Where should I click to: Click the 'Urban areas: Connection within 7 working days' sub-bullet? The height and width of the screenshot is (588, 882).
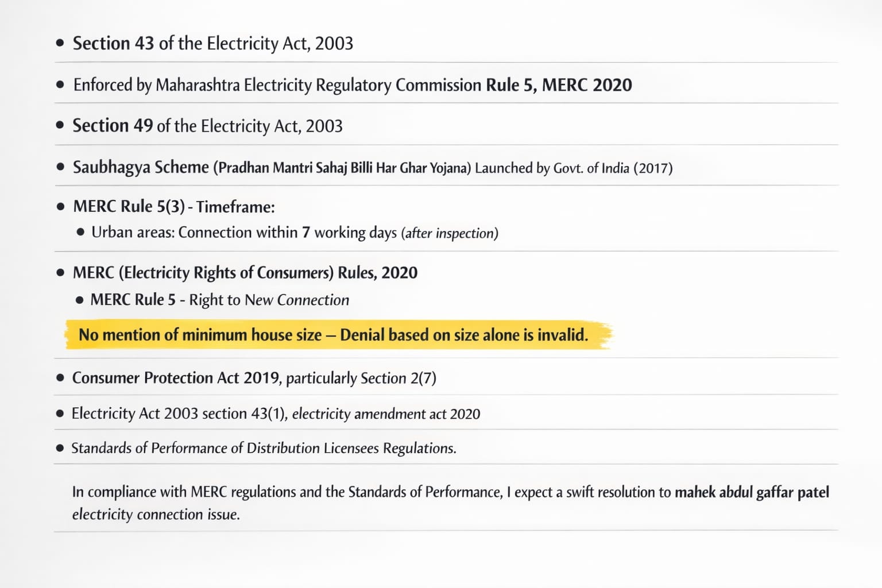tap(244, 233)
